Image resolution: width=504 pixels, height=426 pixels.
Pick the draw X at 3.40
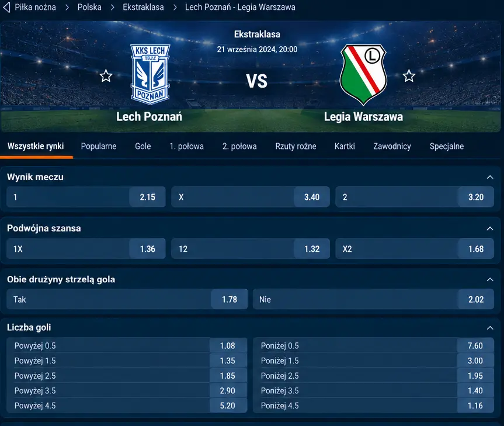pos(251,197)
